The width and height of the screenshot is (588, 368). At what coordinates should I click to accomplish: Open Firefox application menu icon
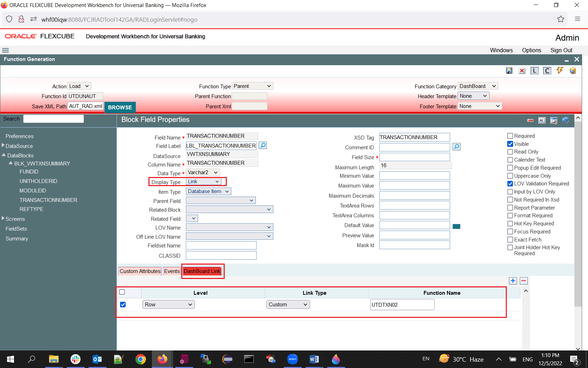click(x=577, y=19)
